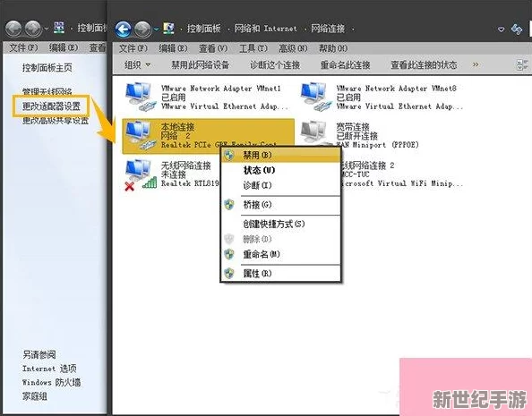Select the 本地连接 adapter icon
This screenshot has height=416, width=532.
tap(141, 134)
